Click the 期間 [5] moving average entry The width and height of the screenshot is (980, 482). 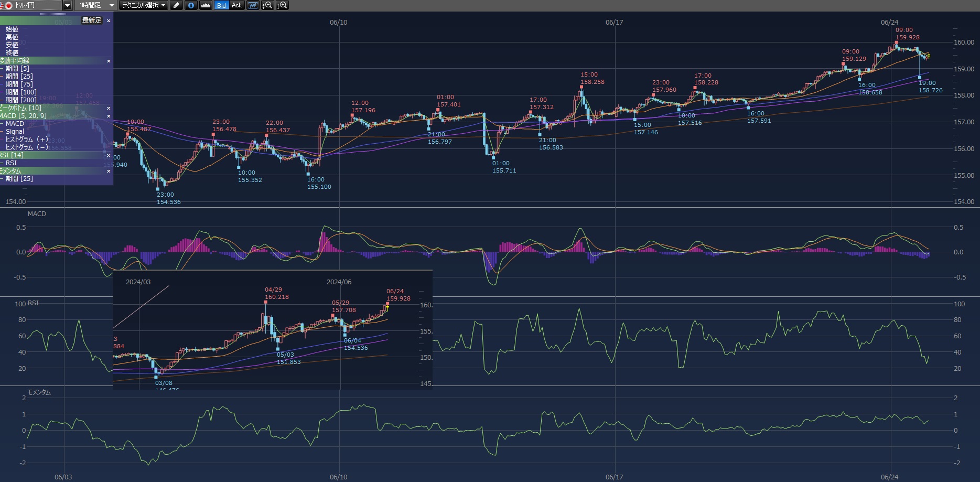tap(17, 69)
